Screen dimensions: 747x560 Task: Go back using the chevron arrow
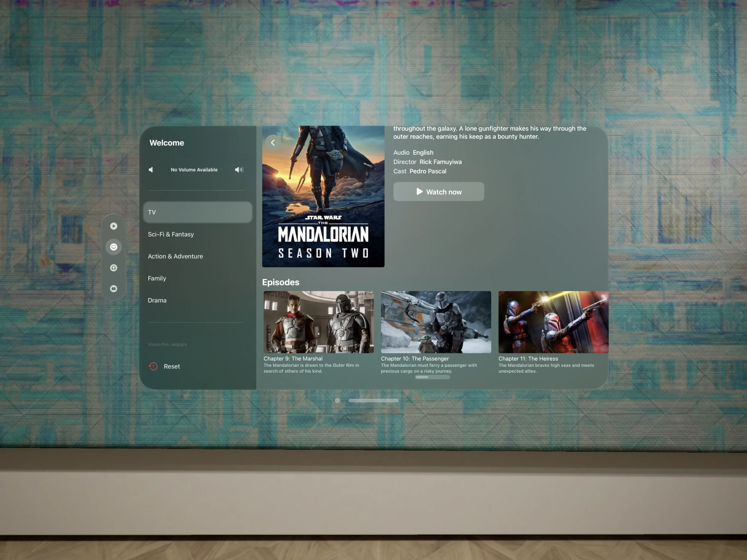click(273, 143)
